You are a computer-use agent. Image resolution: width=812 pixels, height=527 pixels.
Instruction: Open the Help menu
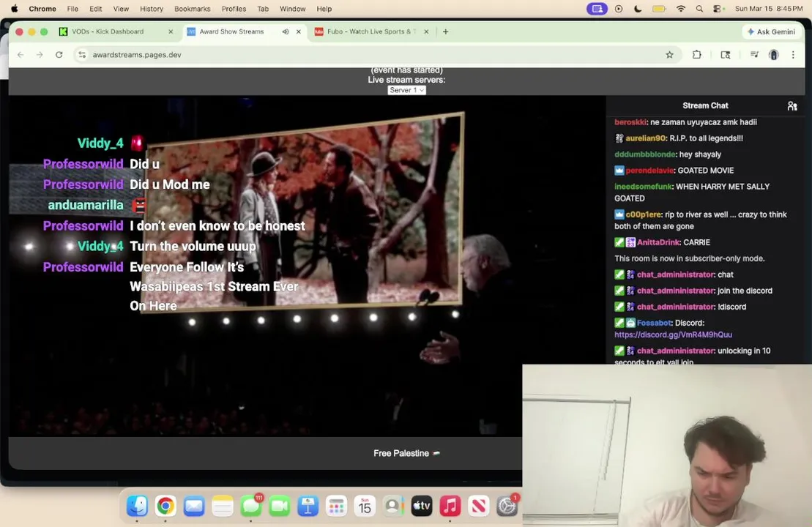(324, 9)
